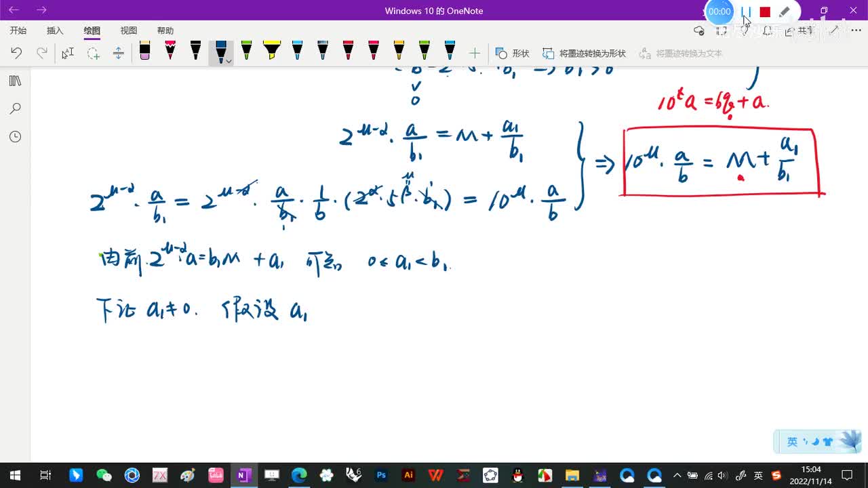Viewport: 868px width, 488px height.
Task: Open the selected dark blue pen's options arrow
Action: click(229, 61)
